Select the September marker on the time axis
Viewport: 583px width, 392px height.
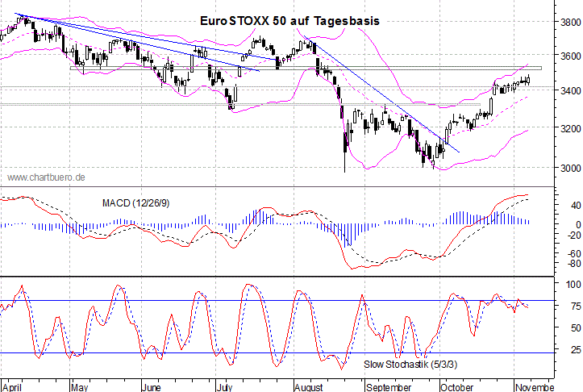389,386
